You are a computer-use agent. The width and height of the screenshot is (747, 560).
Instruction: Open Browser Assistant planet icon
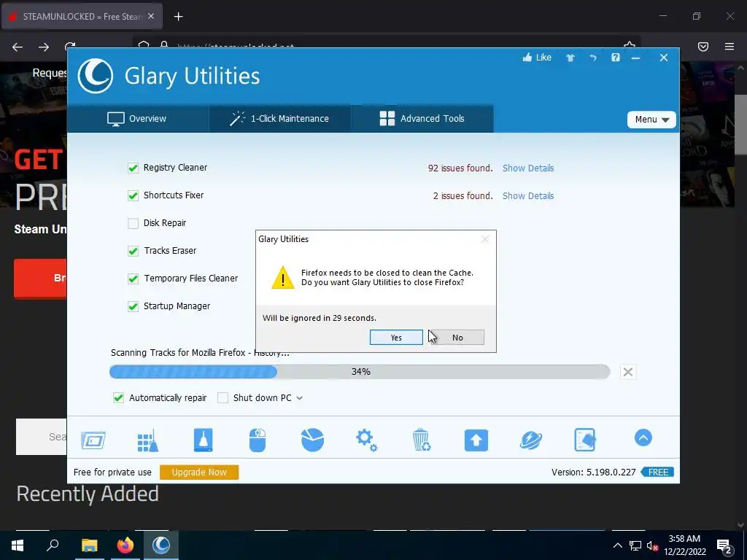pyautogui.click(x=531, y=440)
